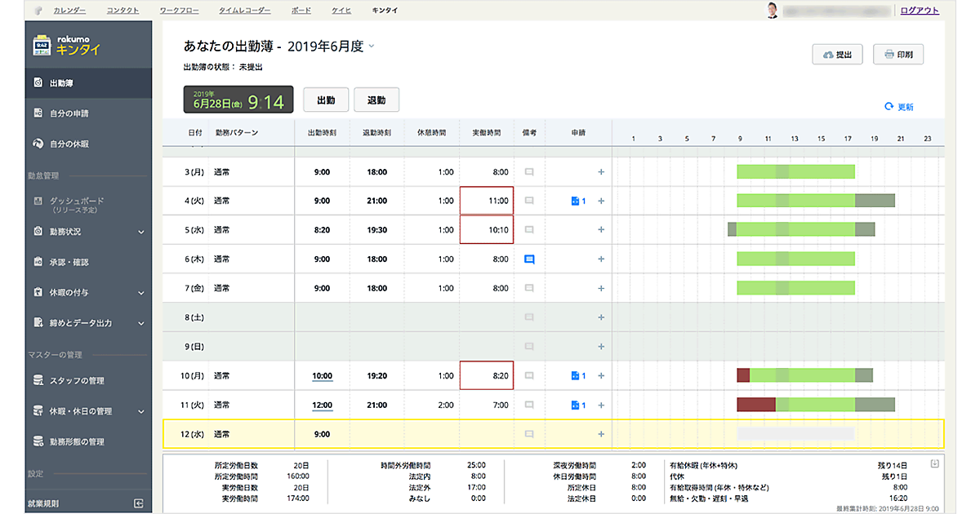Click the 提出 submit button
This screenshot has height=514, width=980.
click(x=837, y=55)
